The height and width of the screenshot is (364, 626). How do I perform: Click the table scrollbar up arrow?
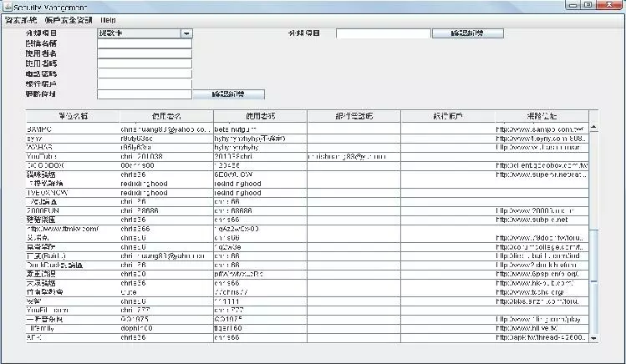tap(593, 127)
